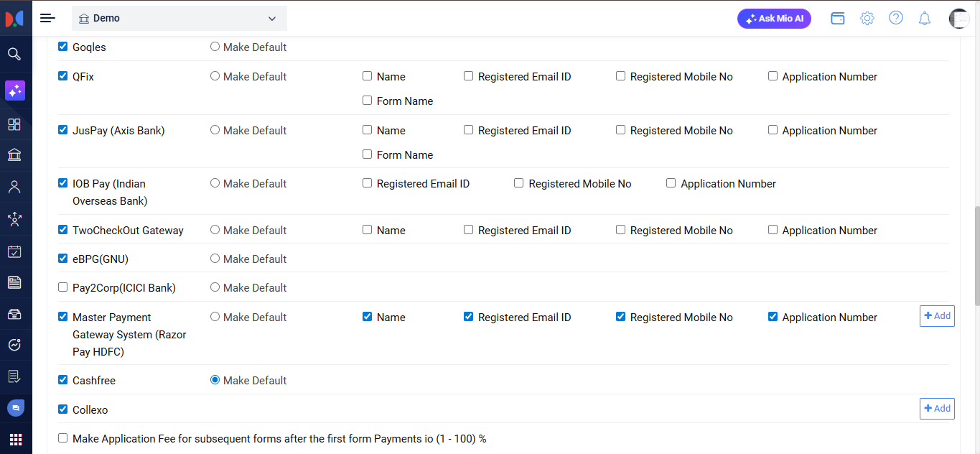The height and width of the screenshot is (454, 980).
Task: Enable the Pay2Corp(ICICI Bank) checkbox
Action: coord(63,287)
